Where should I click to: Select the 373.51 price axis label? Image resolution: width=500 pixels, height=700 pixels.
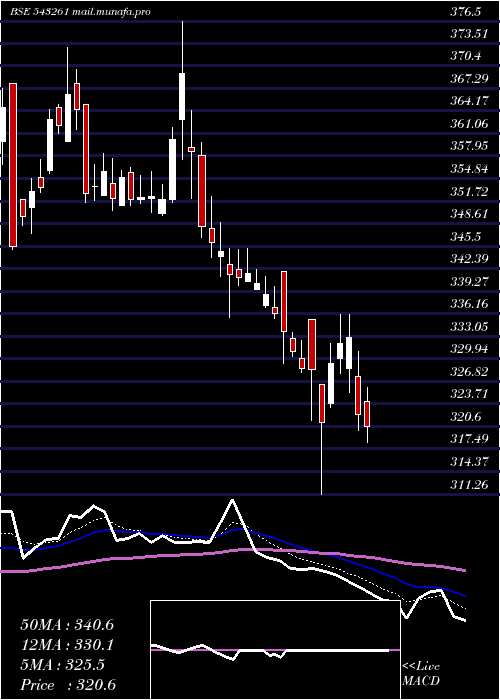point(469,34)
